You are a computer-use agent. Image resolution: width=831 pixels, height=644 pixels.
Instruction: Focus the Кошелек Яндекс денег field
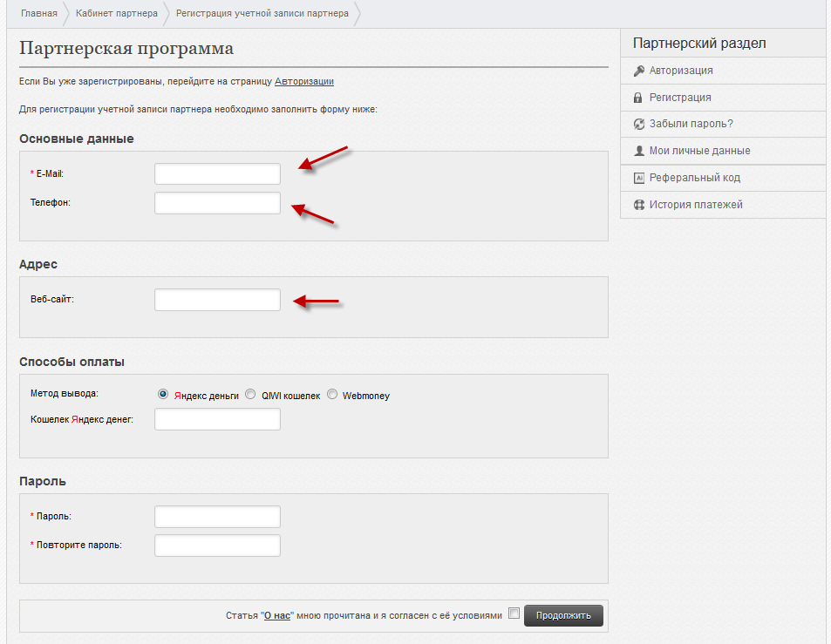point(217,419)
